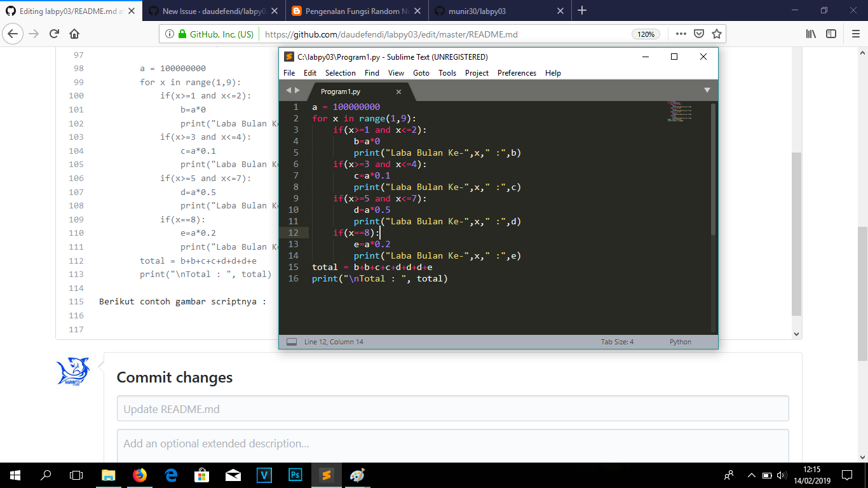Viewport: 868px width, 488px height.
Task: Toggle the console panel in Sublime's status bar
Action: click(x=290, y=341)
